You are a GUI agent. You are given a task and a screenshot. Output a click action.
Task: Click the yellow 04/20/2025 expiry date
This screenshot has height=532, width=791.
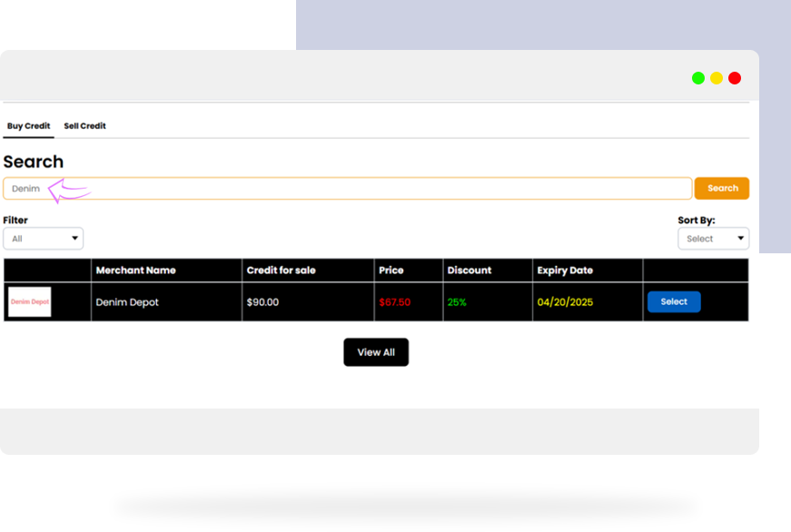tap(565, 302)
